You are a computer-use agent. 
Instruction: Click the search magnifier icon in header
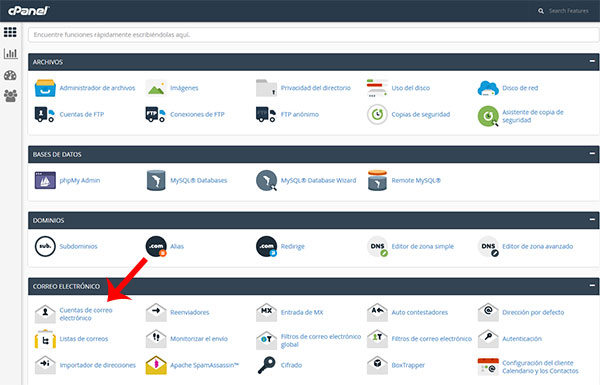pos(541,11)
